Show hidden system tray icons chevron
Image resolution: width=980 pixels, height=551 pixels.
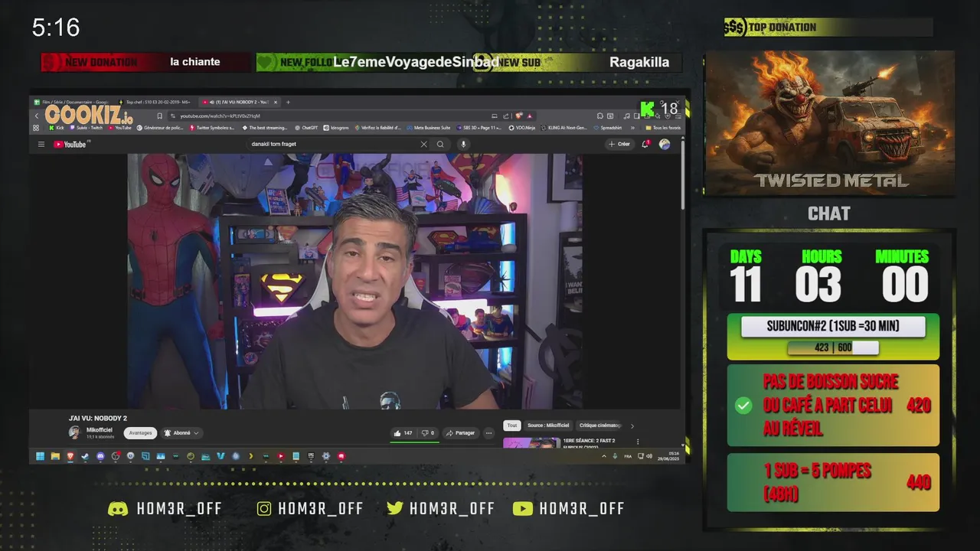[604, 456]
